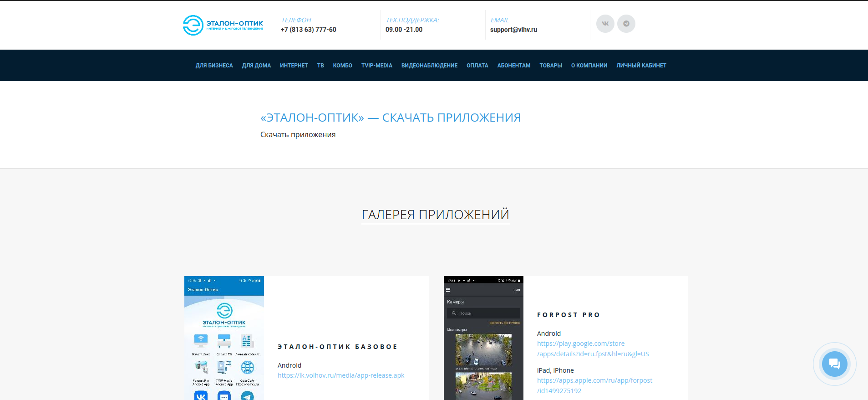Open the Forpost apps.apple.com link

[x=594, y=385]
